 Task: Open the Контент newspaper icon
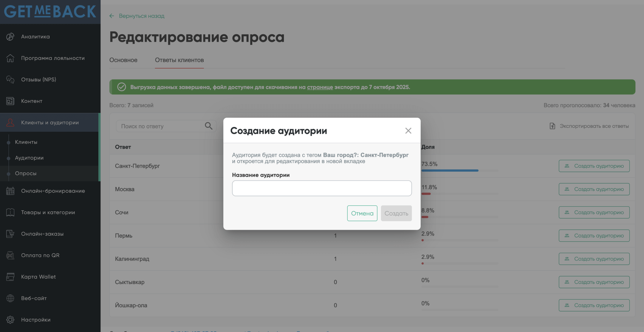10,101
